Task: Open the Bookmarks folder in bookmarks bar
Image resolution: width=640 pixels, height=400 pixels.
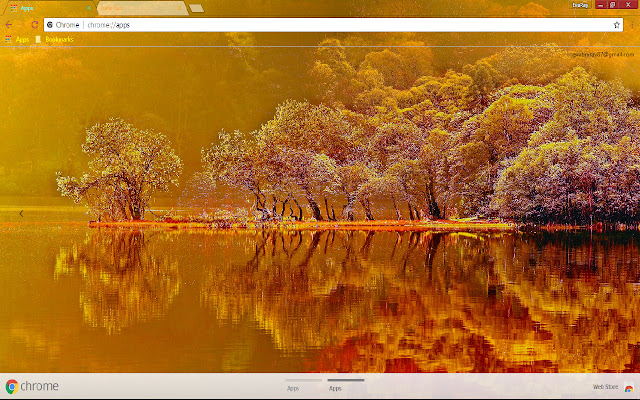Action: point(55,39)
